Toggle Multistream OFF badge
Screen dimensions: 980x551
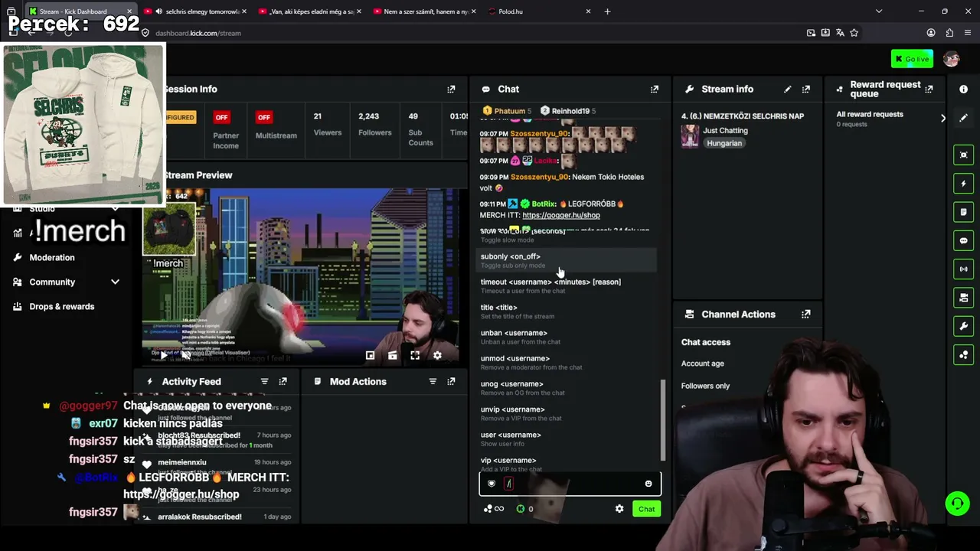click(264, 117)
